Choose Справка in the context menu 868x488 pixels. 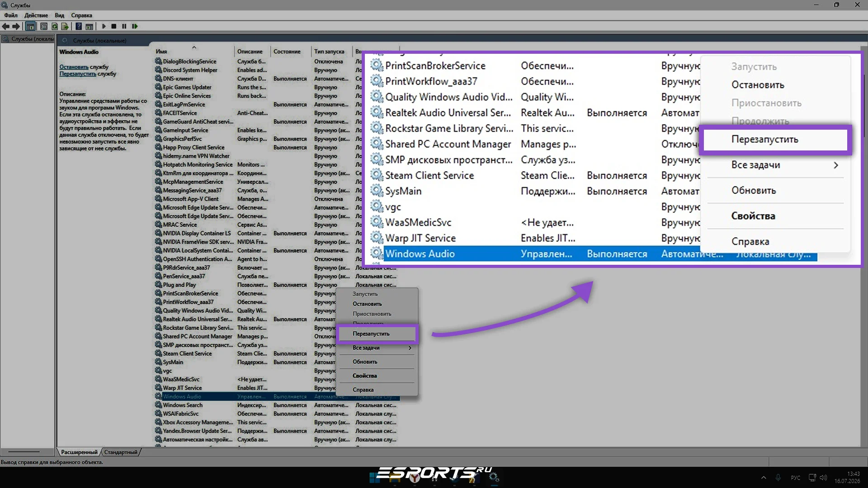click(x=377, y=390)
